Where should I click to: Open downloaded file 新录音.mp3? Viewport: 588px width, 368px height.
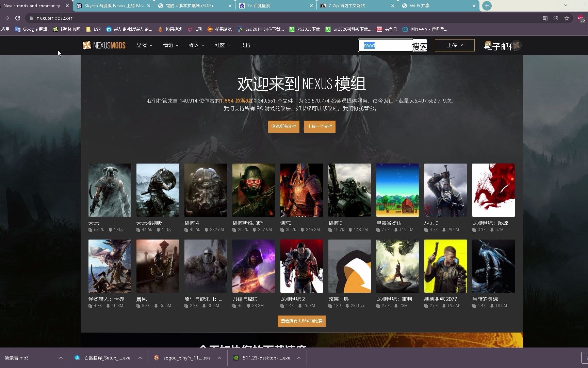[x=17, y=358]
